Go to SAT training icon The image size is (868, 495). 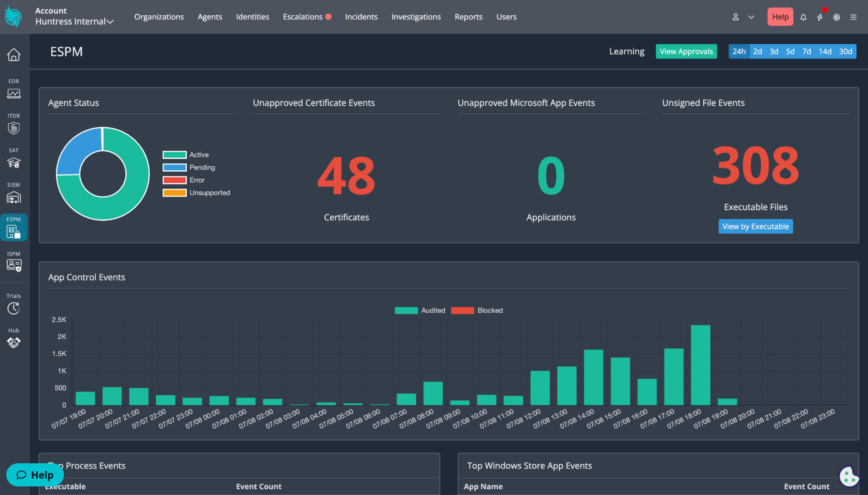[13, 163]
